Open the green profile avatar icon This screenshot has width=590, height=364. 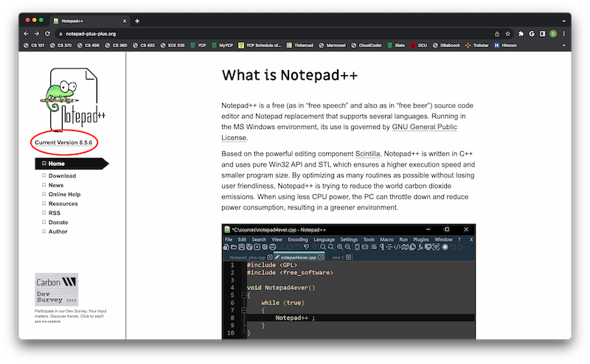pyautogui.click(x=553, y=34)
